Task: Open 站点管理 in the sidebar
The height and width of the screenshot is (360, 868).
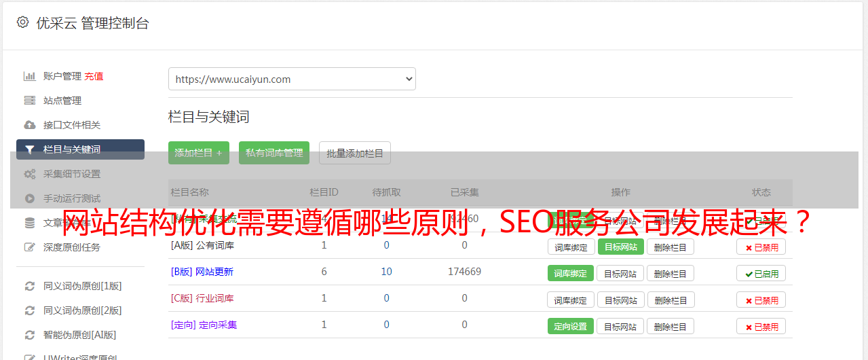Action: point(62,101)
